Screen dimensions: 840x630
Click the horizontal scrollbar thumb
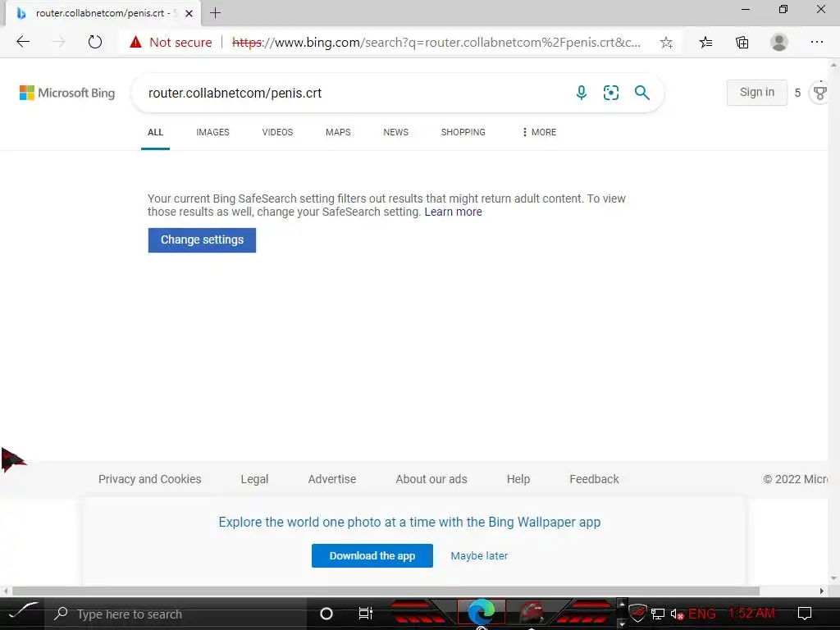point(386,591)
